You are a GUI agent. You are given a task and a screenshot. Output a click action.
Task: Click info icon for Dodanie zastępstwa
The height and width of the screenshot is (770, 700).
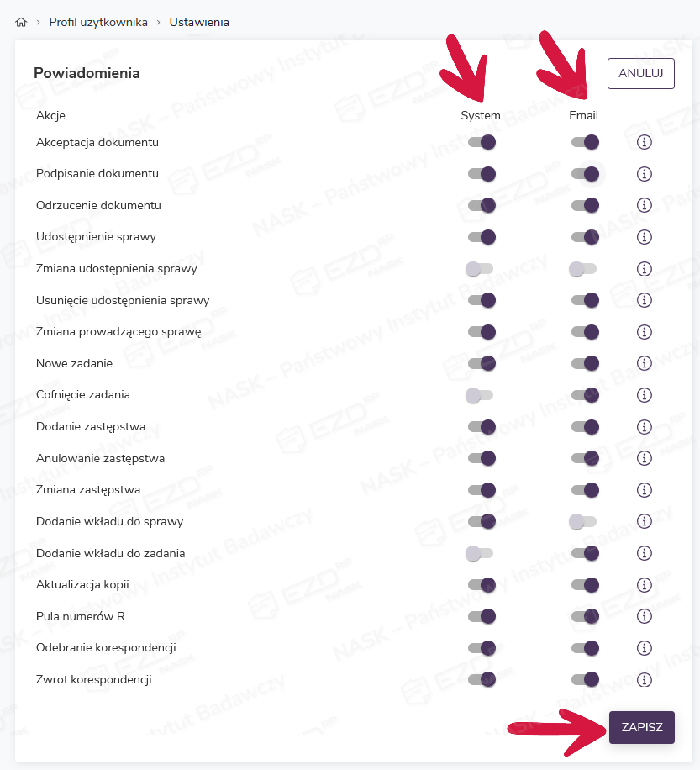pyautogui.click(x=645, y=426)
